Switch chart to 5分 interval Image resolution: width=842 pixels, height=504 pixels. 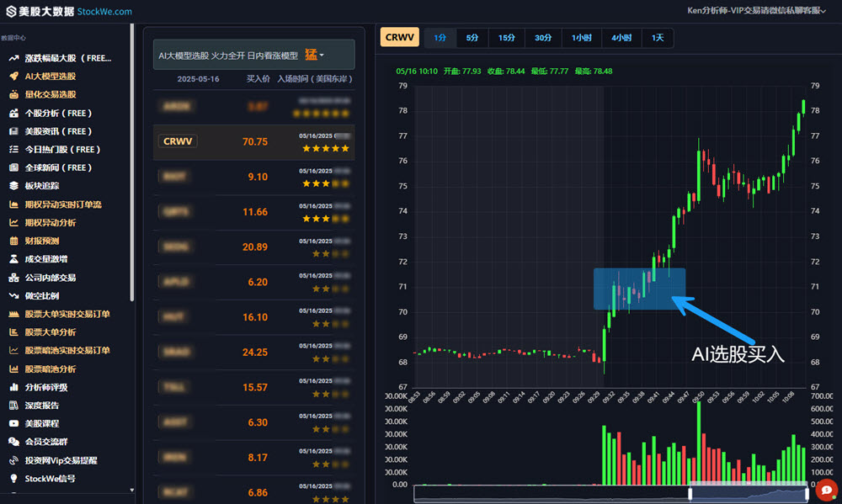[472, 38]
